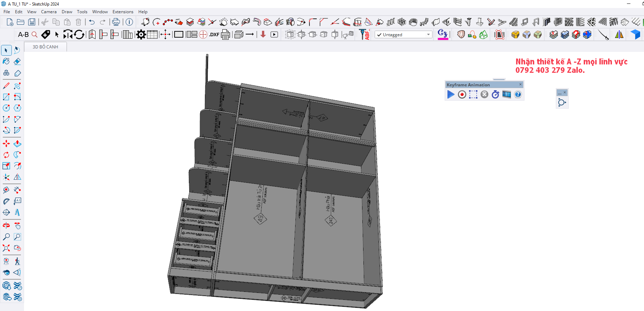Image resolution: width=644 pixels, height=311 pixels.
Task: Click the pink-underlined C3 color icon
Action: pyautogui.click(x=443, y=34)
